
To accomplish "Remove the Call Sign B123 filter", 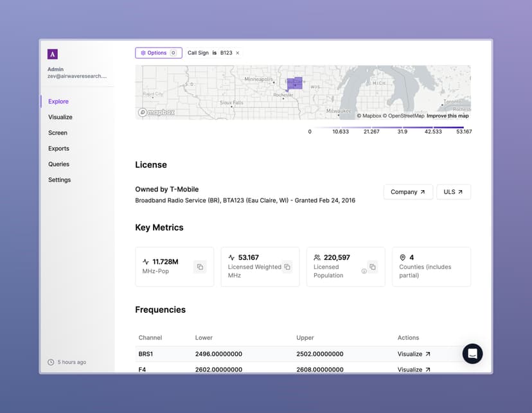I will (237, 53).
